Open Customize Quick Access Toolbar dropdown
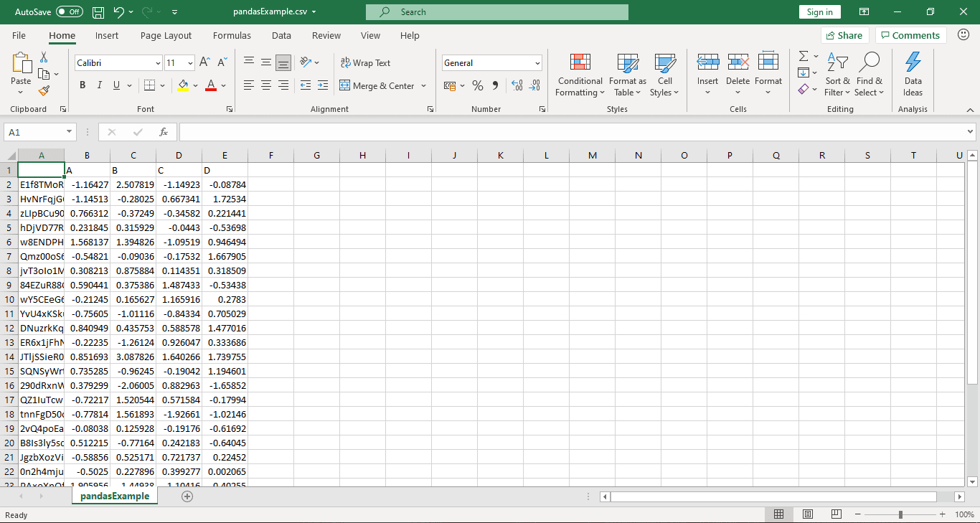 pos(175,12)
